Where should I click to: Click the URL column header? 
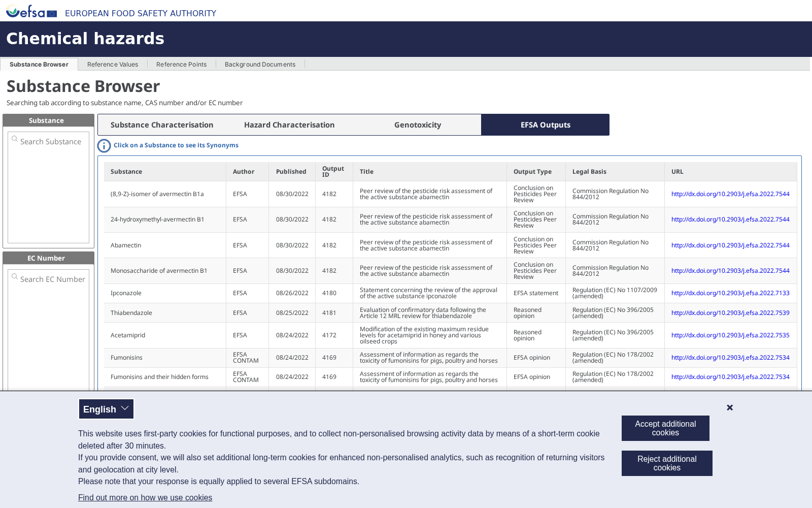tap(731, 172)
